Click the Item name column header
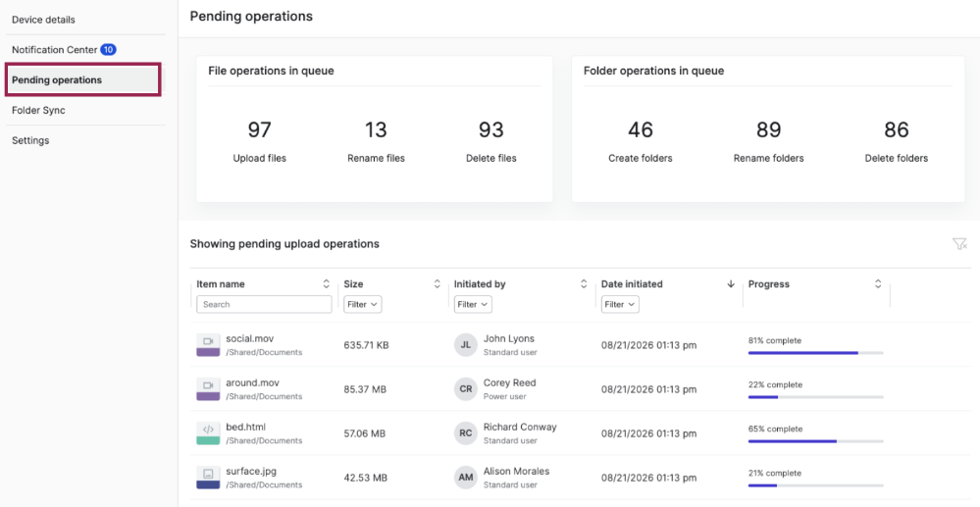The width and height of the screenshot is (980, 507). pyautogui.click(x=221, y=283)
